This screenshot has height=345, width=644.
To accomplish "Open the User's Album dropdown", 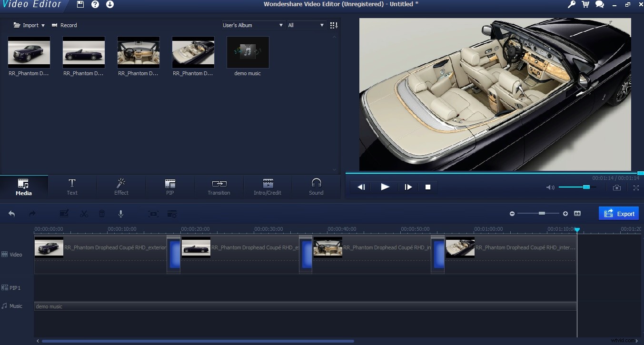I will tap(253, 25).
